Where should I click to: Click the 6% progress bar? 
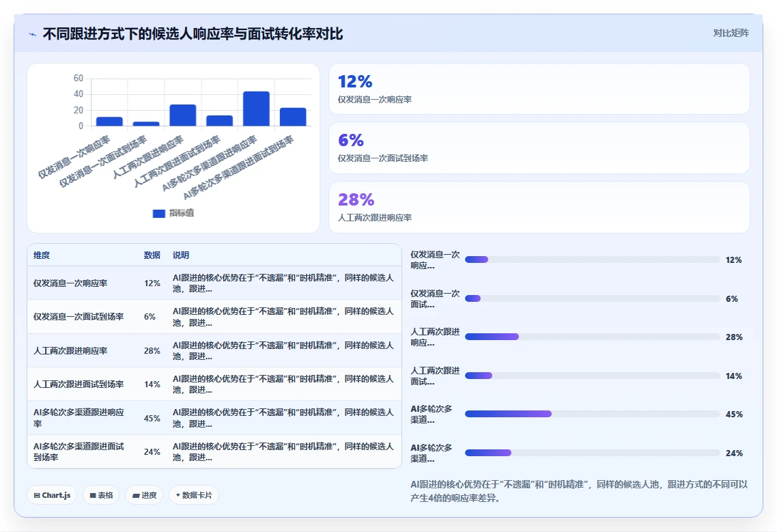click(x=592, y=298)
